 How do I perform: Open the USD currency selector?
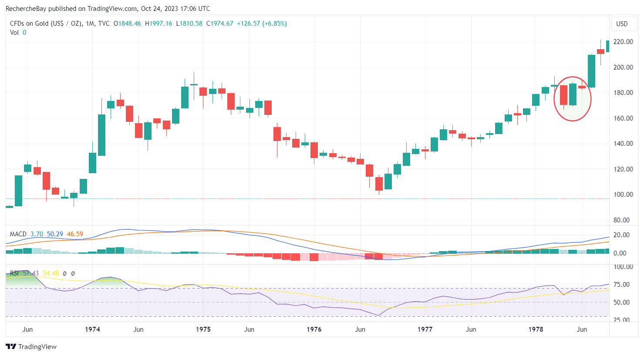pos(622,24)
